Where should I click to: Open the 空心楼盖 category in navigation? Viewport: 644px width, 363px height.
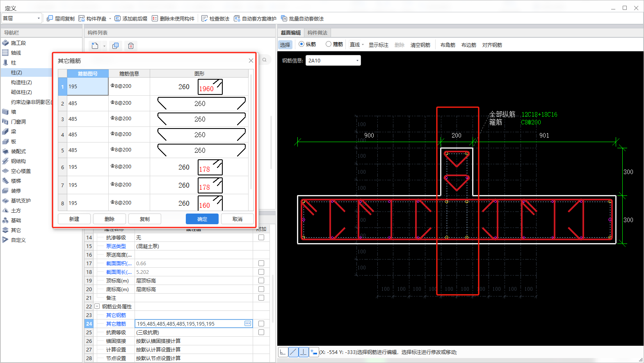coord(21,171)
